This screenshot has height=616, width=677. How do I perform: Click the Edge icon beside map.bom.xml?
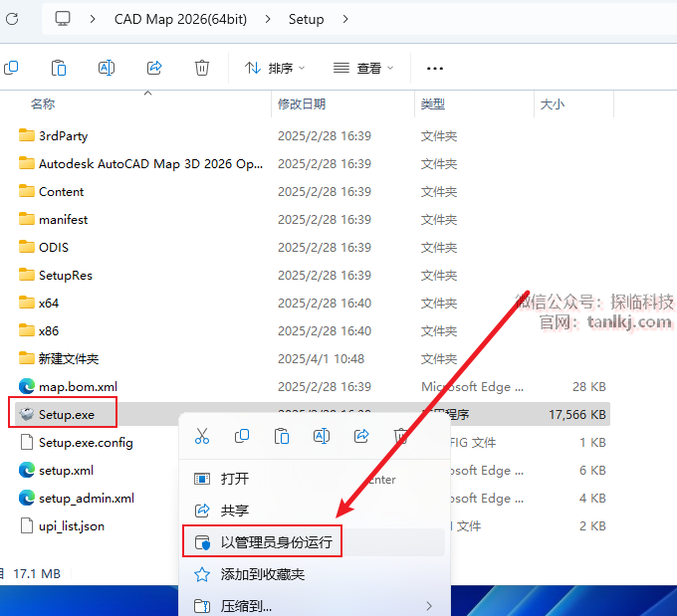27,386
